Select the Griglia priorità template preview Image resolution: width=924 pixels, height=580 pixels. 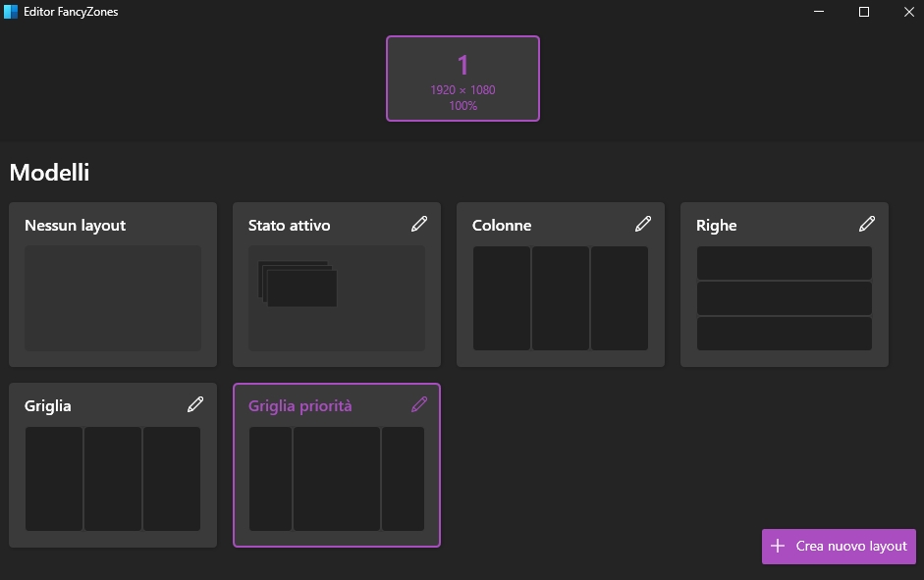(x=337, y=479)
